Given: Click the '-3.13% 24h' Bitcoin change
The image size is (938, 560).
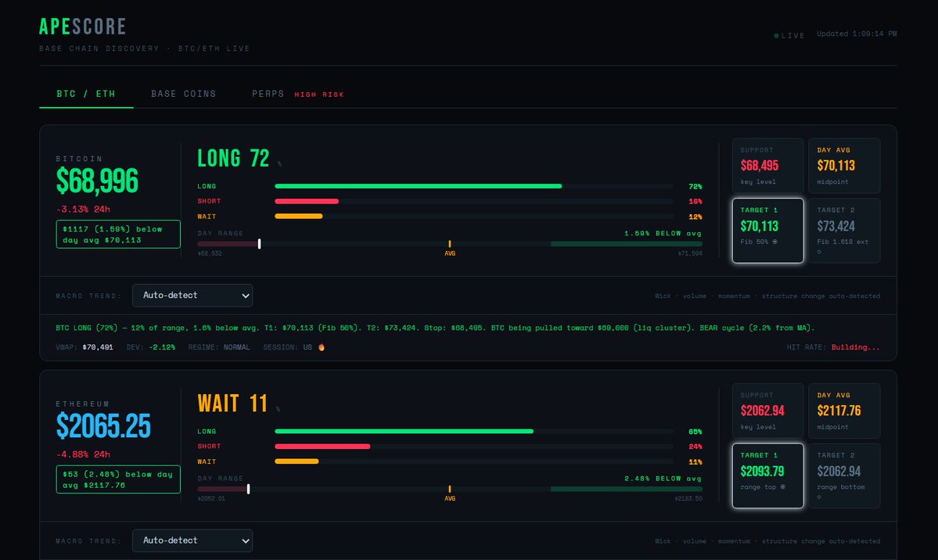Looking at the screenshot, I should tap(83, 210).
